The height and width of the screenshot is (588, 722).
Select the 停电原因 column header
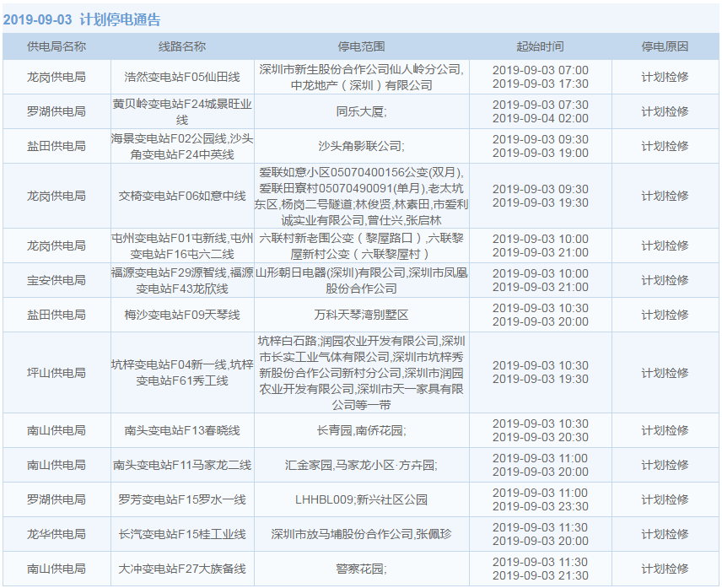point(665,46)
